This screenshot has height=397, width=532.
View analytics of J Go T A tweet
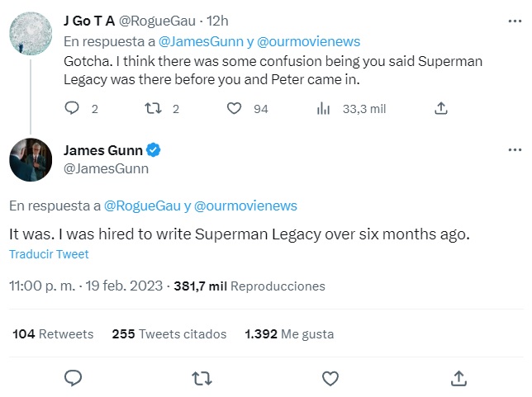[x=324, y=108]
